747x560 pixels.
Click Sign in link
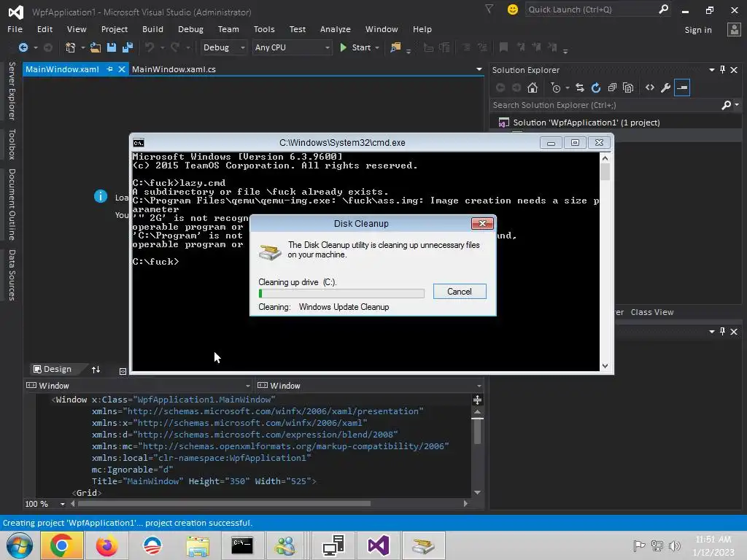[698, 29]
